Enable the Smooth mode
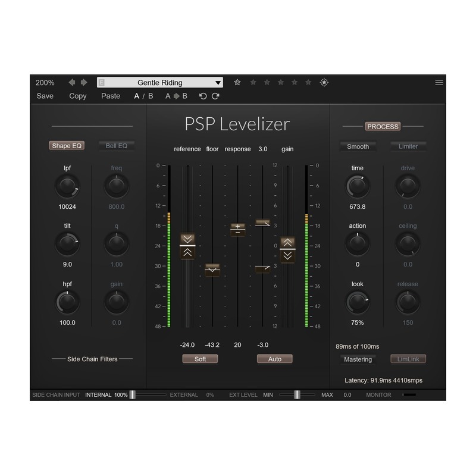This screenshot has width=476, height=476. 358,146
